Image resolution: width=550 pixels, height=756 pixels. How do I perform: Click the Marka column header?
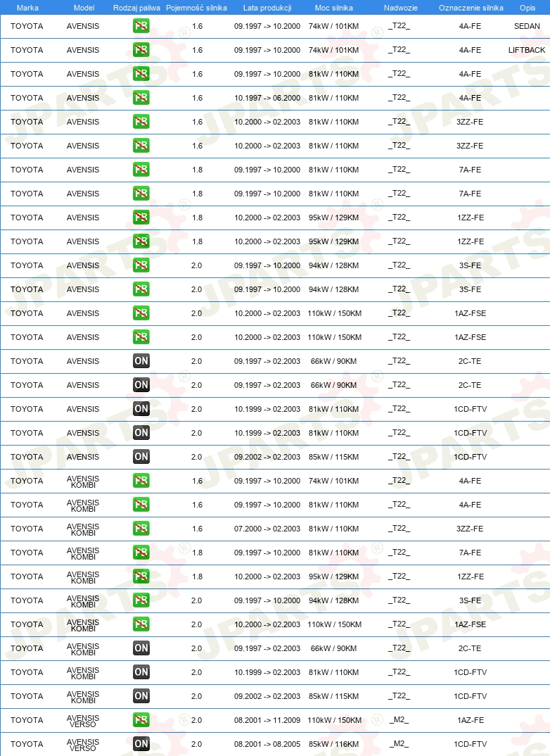click(x=27, y=8)
